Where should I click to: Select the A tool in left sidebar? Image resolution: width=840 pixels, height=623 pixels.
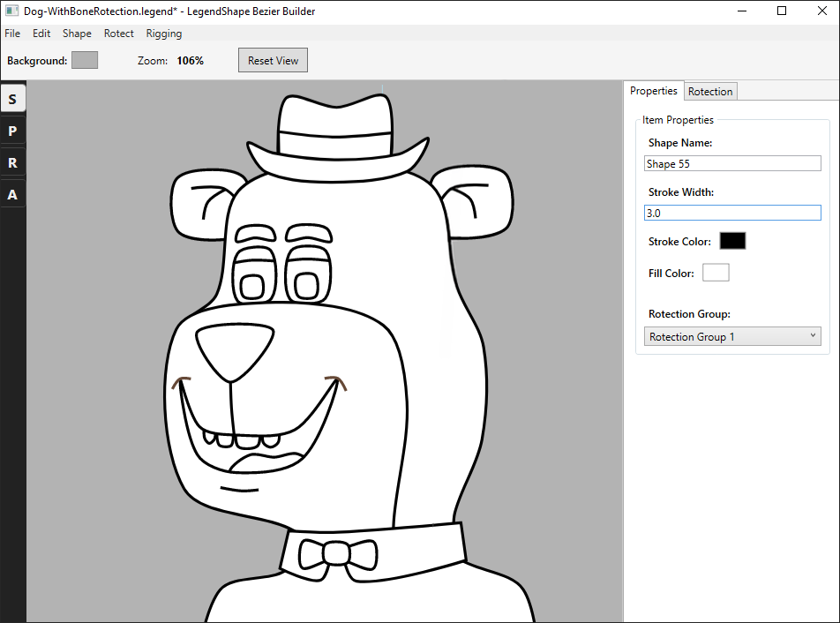tap(13, 194)
